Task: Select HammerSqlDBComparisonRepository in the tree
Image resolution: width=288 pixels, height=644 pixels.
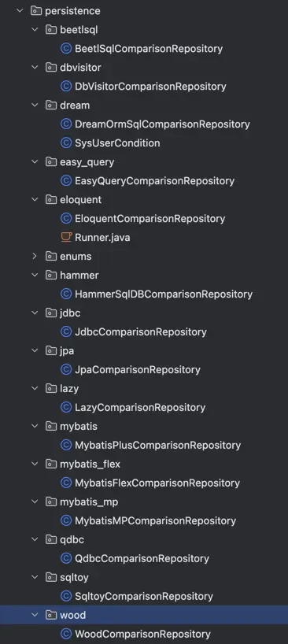Action: pos(164,294)
